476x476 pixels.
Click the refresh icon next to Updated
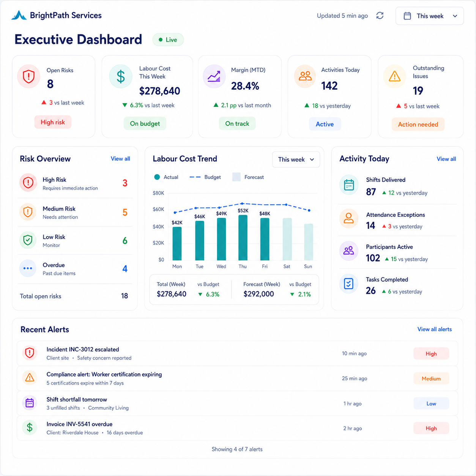click(x=380, y=16)
